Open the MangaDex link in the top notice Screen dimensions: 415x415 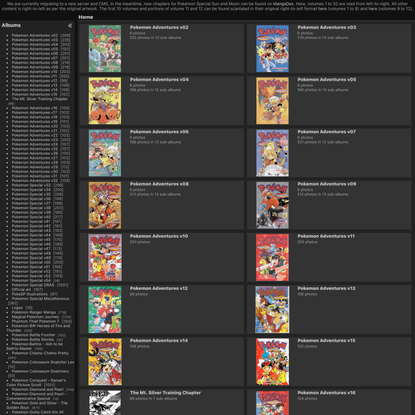(x=283, y=4)
